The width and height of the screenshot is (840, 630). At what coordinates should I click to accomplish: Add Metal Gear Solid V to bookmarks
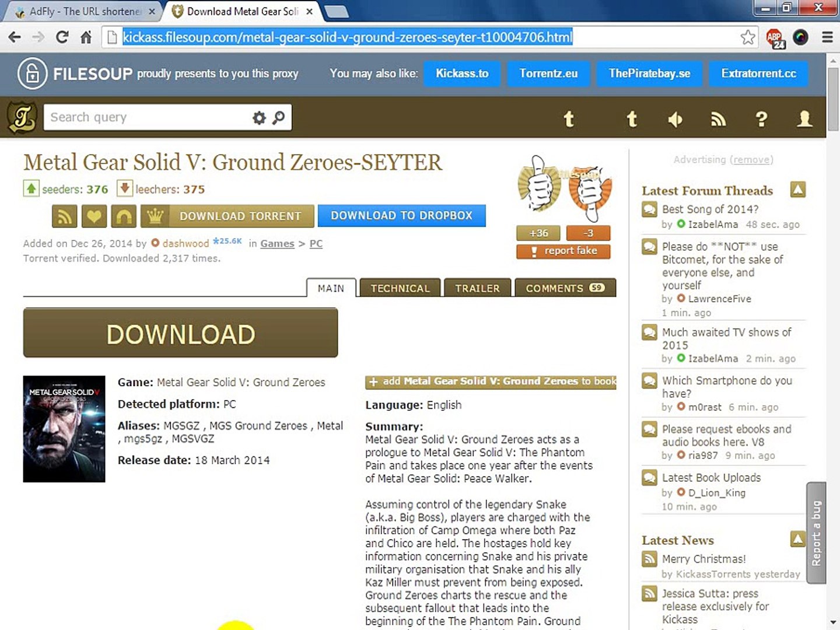click(x=491, y=381)
